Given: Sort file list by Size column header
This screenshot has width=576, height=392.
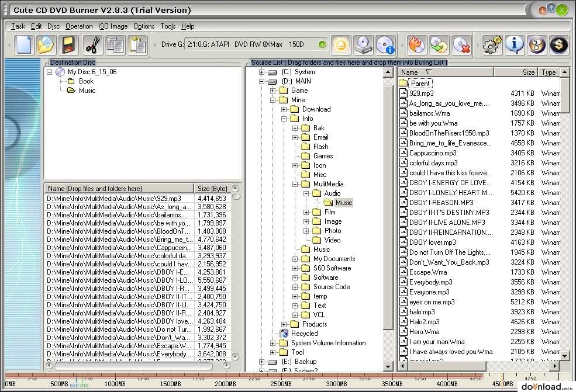Looking at the screenshot, I should 515,72.
